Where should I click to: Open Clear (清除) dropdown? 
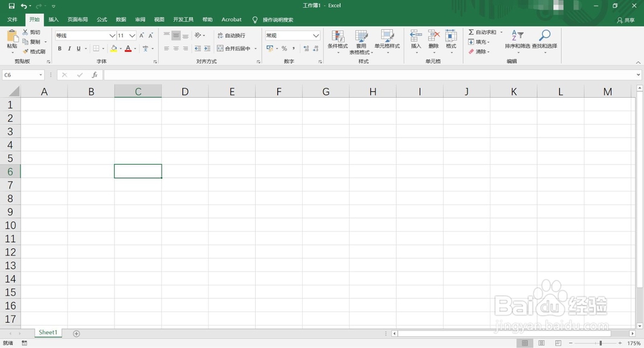[x=479, y=51]
